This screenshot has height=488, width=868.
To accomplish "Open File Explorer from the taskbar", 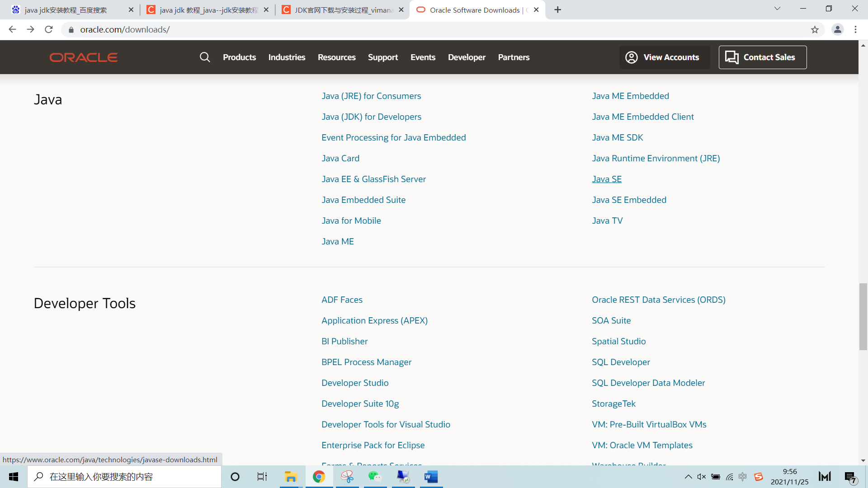I will pos(290,477).
